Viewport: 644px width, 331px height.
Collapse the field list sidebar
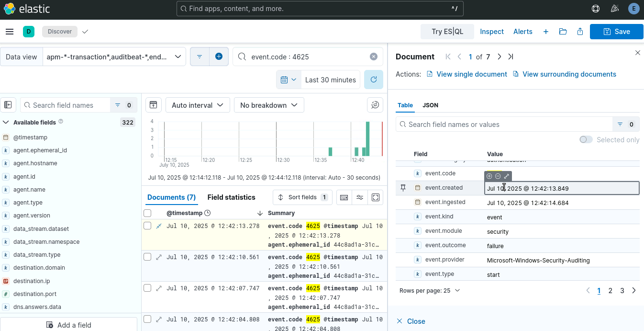pos(8,105)
